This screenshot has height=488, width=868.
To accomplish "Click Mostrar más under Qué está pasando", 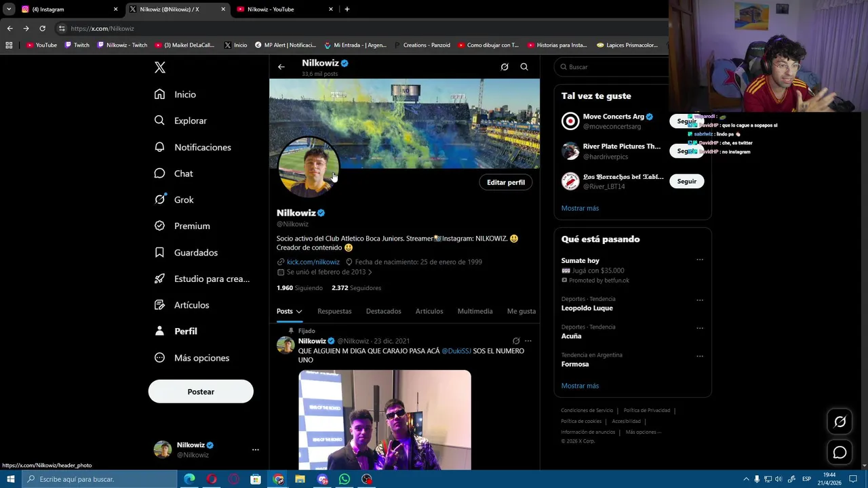I will [x=580, y=386].
